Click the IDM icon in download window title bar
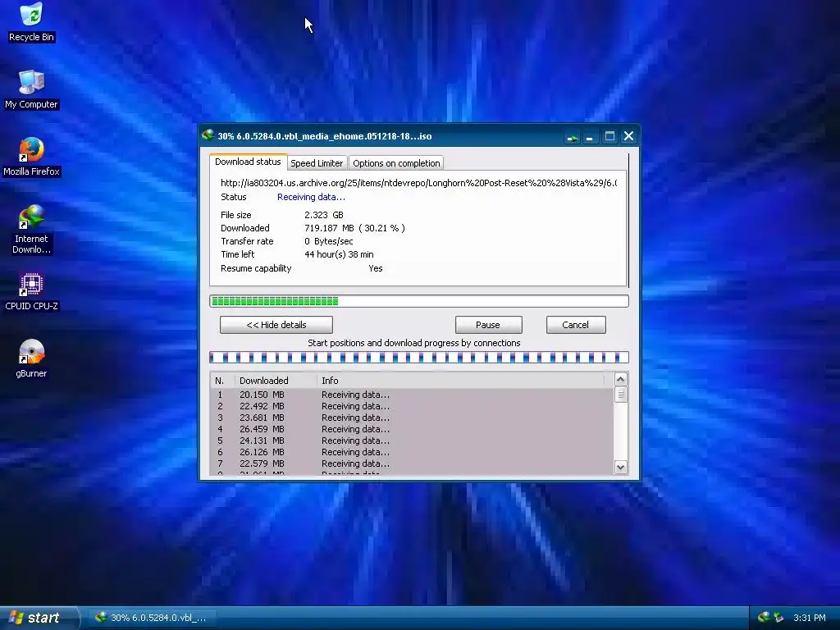Viewport: 840px width, 630px height. tap(208, 135)
